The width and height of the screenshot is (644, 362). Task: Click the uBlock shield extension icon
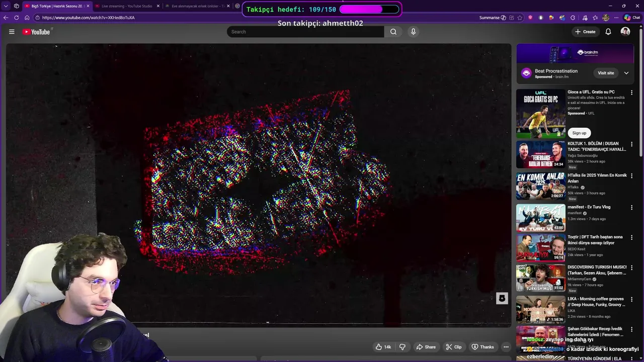tap(530, 18)
